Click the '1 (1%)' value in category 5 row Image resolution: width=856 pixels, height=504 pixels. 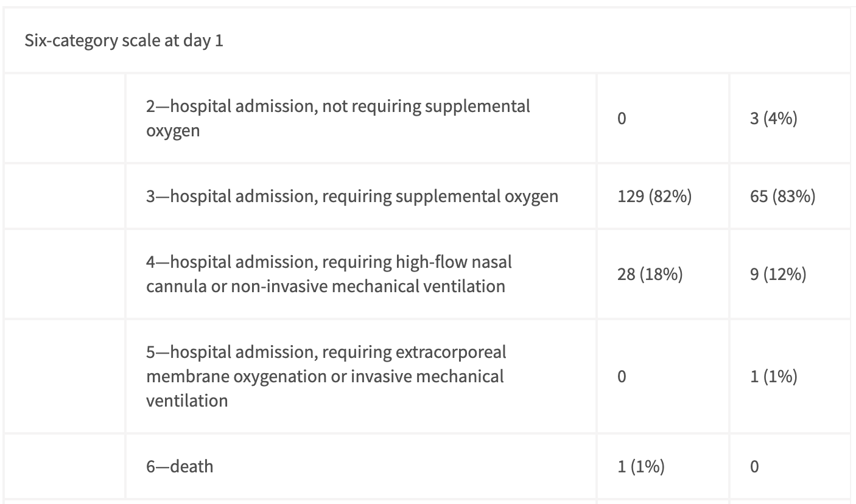[773, 376]
